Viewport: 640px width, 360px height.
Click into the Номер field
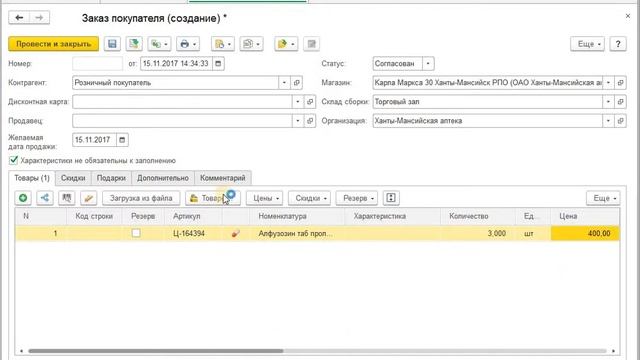click(97, 64)
